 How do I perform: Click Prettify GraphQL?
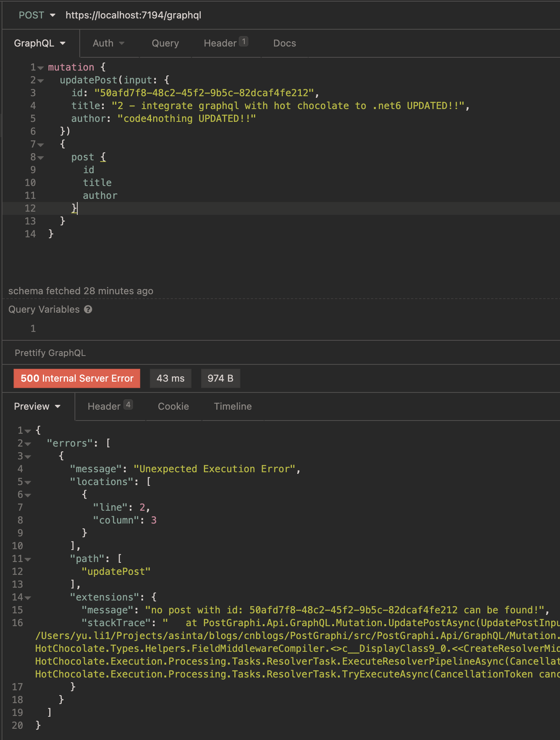(x=50, y=353)
